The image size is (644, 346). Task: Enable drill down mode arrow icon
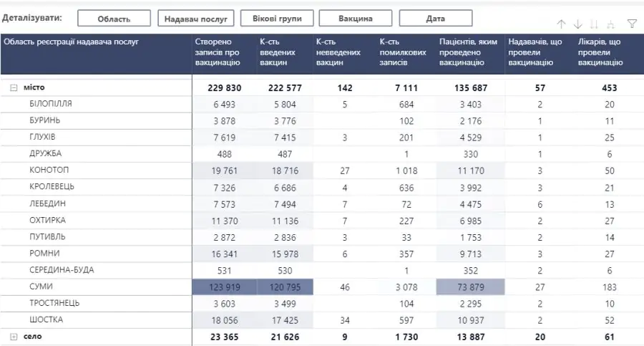[578, 24]
